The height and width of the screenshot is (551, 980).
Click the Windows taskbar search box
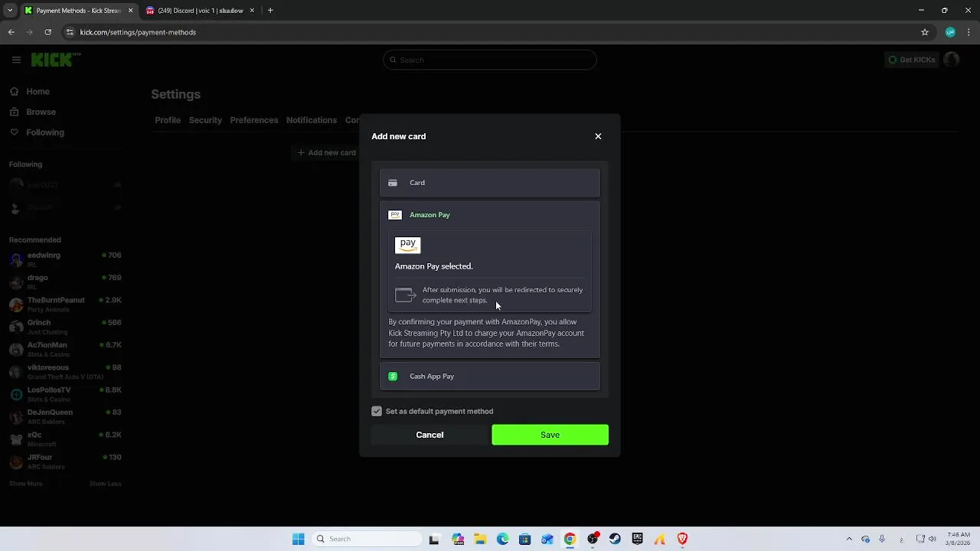coord(367,539)
